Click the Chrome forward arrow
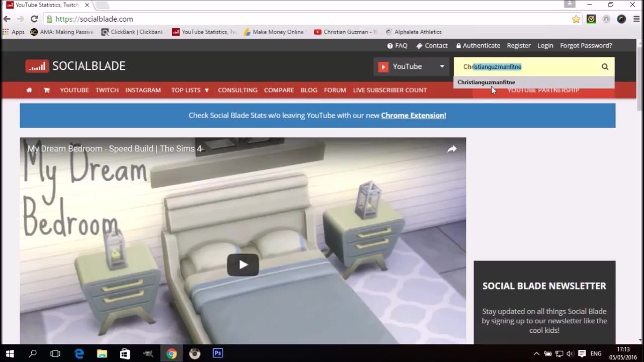Screen dimensions: 644x362 click(20, 19)
